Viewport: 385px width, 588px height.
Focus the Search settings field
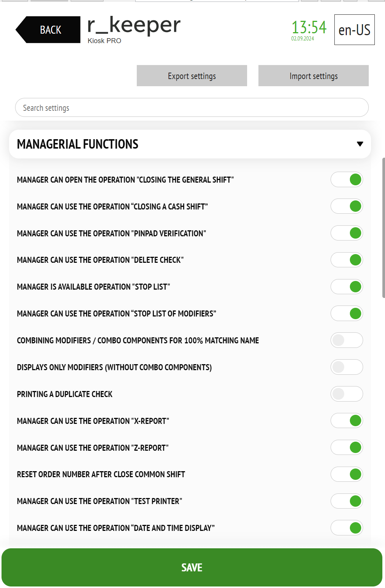pyautogui.click(x=192, y=107)
